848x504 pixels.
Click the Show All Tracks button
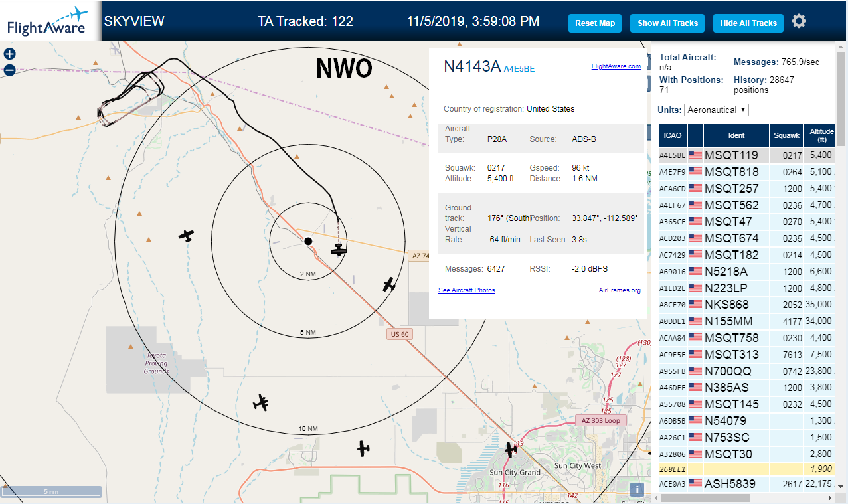click(667, 23)
